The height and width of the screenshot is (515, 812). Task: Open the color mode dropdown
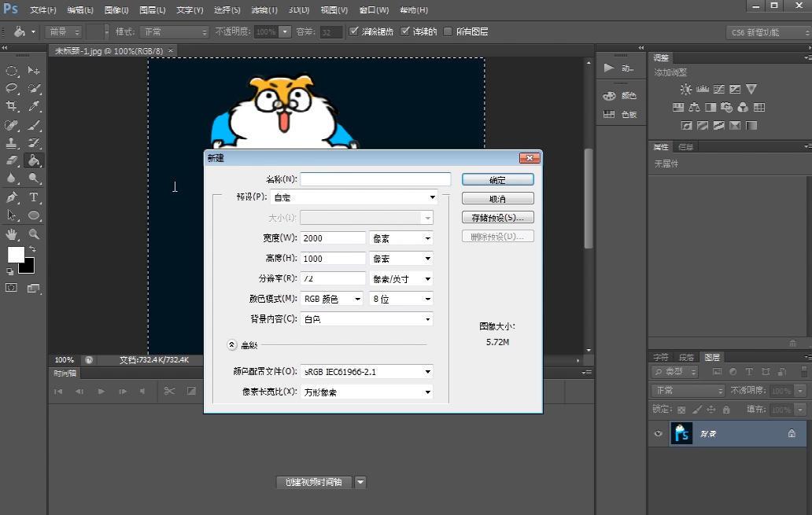pos(331,299)
